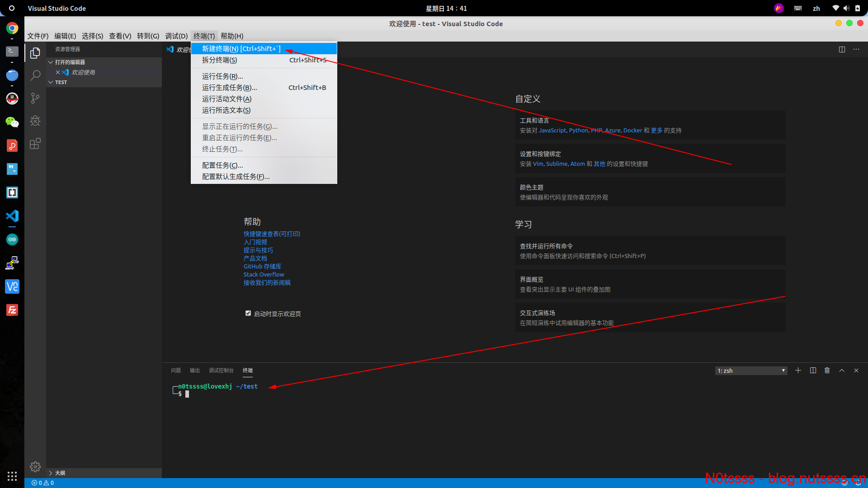Open the Source Control view
This screenshot has width=868, height=488.
(35, 98)
